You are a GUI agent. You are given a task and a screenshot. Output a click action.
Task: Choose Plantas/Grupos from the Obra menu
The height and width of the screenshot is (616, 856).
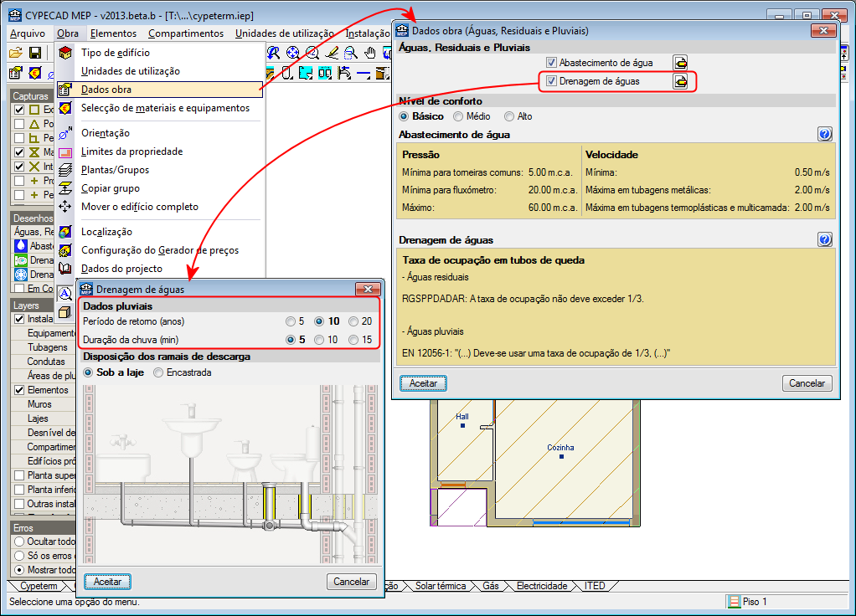pyautogui.click(x=115, y=170)
